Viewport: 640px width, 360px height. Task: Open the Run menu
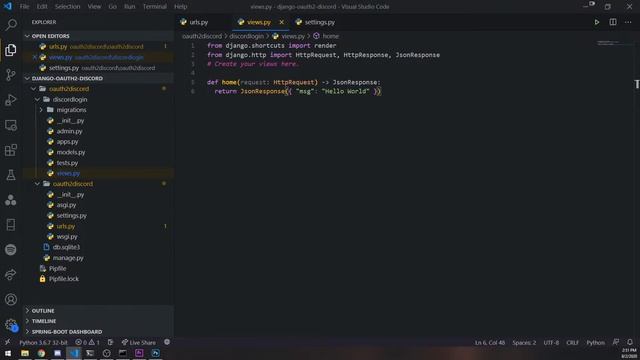[129, 7]
